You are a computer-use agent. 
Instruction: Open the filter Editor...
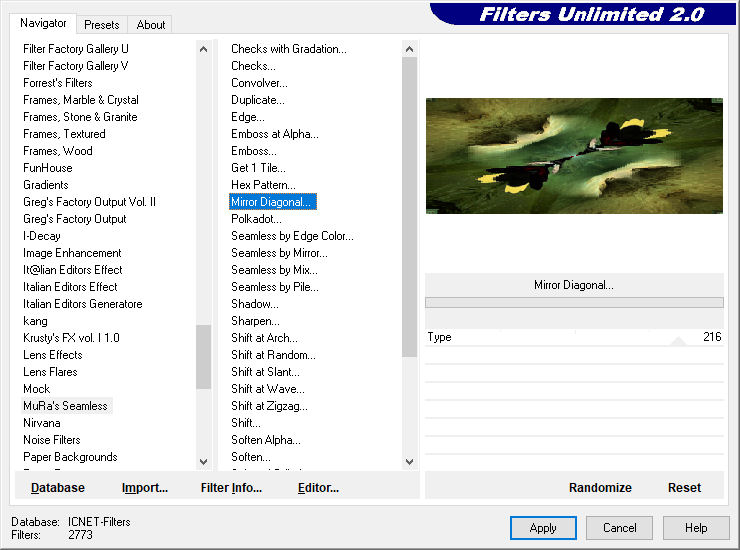pos(318,488)
